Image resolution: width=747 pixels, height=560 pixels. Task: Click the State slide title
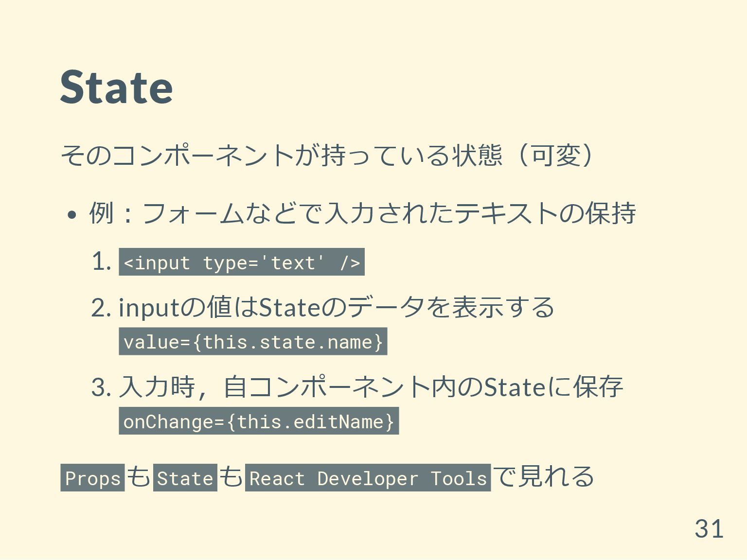tap(116, 87)
